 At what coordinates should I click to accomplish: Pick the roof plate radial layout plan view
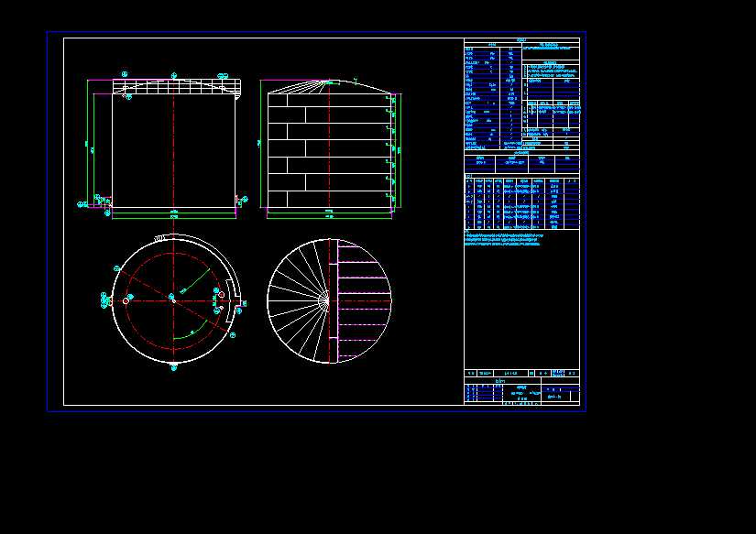(x=329, y=300)
